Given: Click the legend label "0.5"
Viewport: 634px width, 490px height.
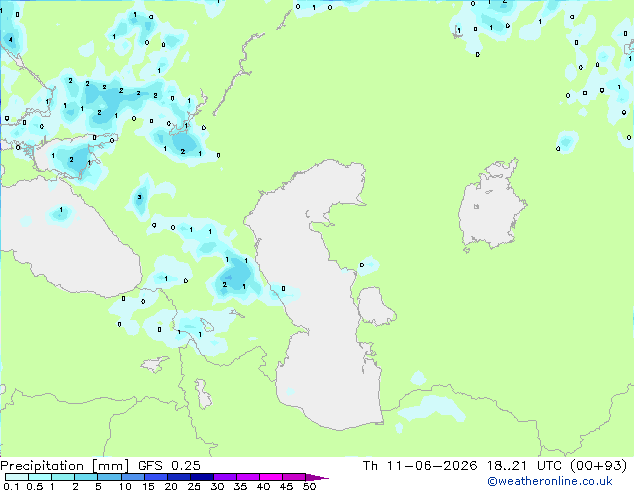Looking at the screenshot, I should 35,486.
